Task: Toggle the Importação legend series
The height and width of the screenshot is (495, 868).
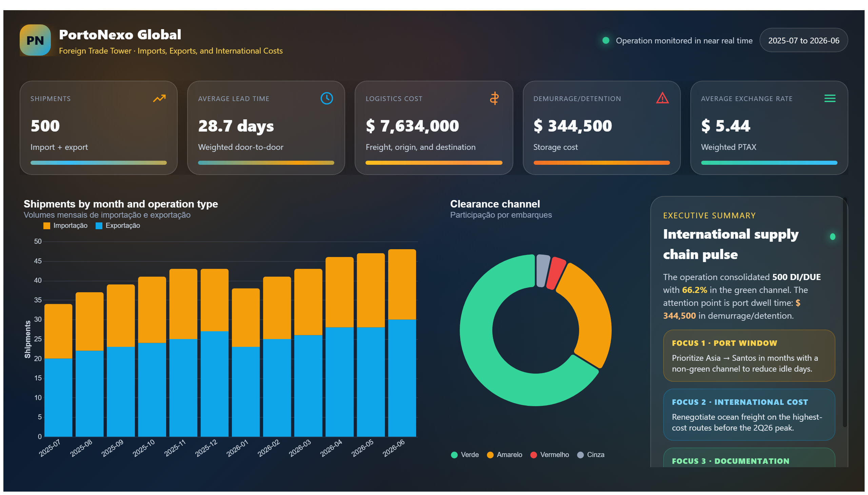Action: point(65,226)
